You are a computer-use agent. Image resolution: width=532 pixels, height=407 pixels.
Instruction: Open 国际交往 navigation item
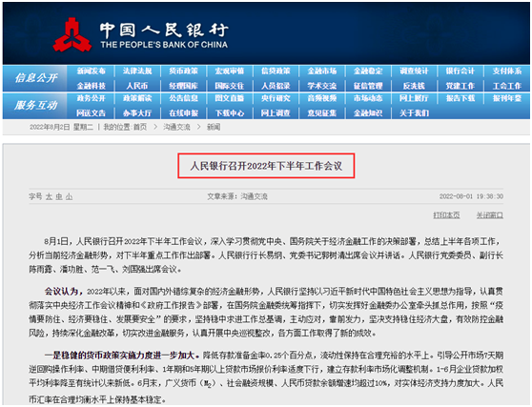click(x=230, y=86)
